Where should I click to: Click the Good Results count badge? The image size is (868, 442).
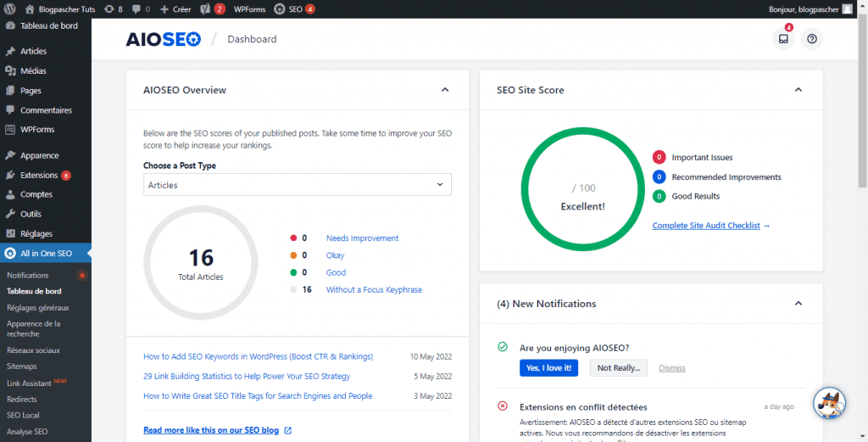click(x=659, y=196)
